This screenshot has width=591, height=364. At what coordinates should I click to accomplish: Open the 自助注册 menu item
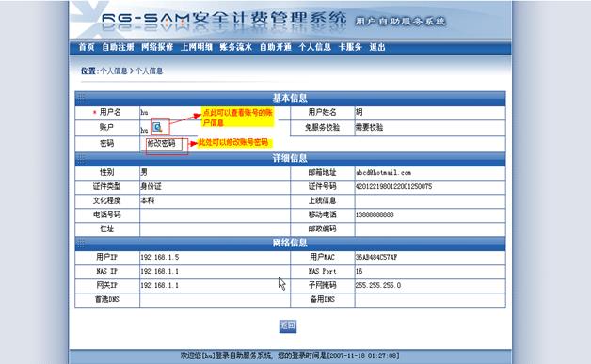[118, 47]
